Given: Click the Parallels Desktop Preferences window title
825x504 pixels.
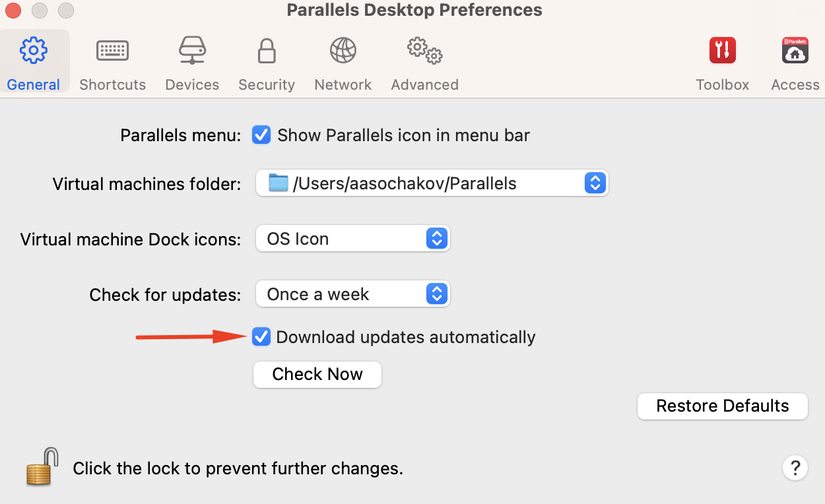Looking at the screenshot, I should tap(414, 11).
